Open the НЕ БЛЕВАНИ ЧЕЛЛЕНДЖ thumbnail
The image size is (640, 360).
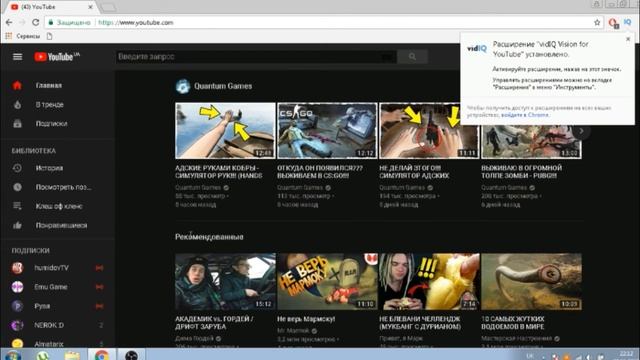(429, 282)
